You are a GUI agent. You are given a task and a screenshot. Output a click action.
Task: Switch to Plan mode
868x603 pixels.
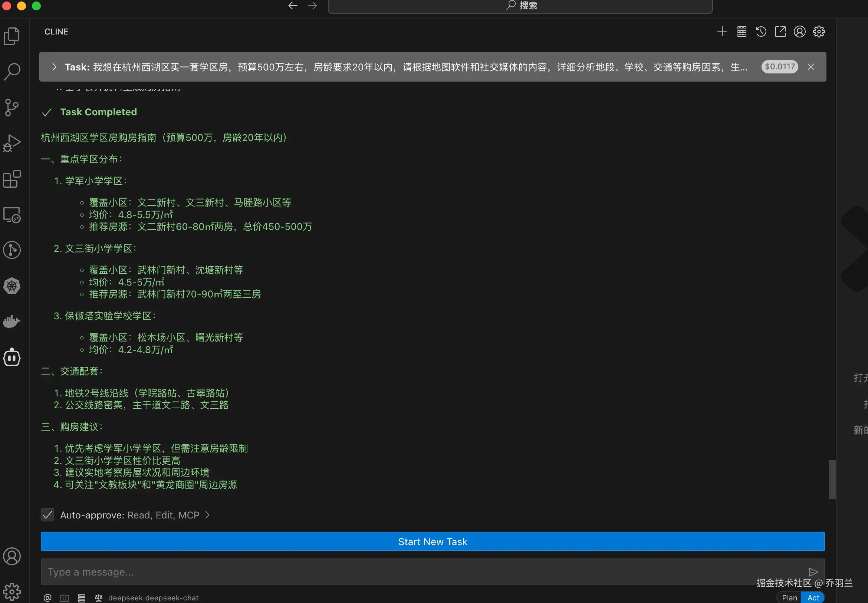point(789,597)
